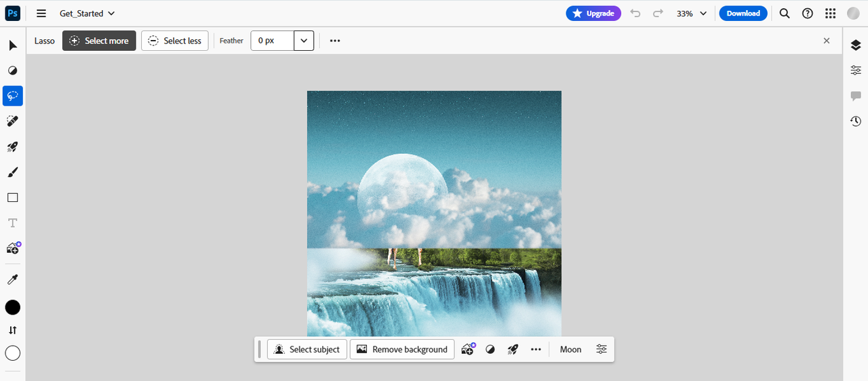Expand the Feather value dropdown arrow
The image size is (868, 381).
(304, 41)
